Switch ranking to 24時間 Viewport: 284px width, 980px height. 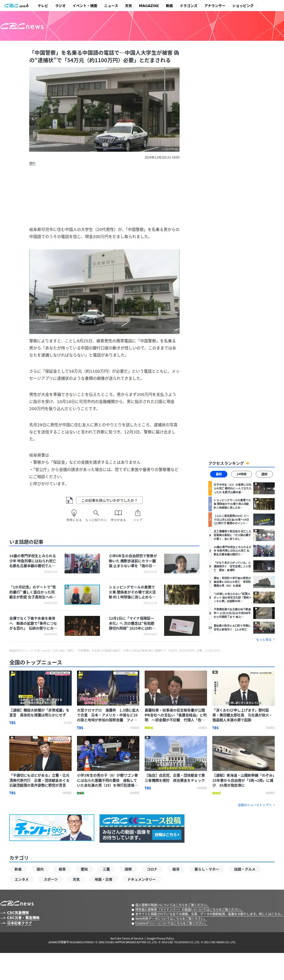pyautogui.click(x=241, y=474)
